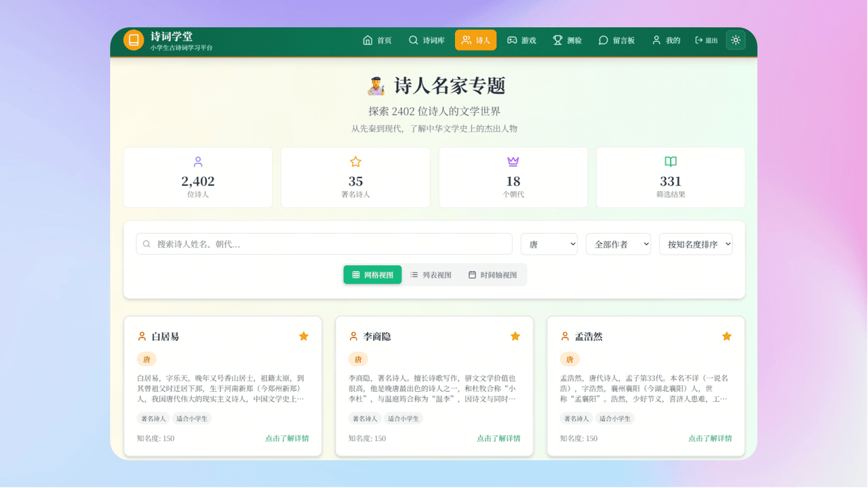
Task: Click the open book icon above 筛选结果
Action: [671, 162]
